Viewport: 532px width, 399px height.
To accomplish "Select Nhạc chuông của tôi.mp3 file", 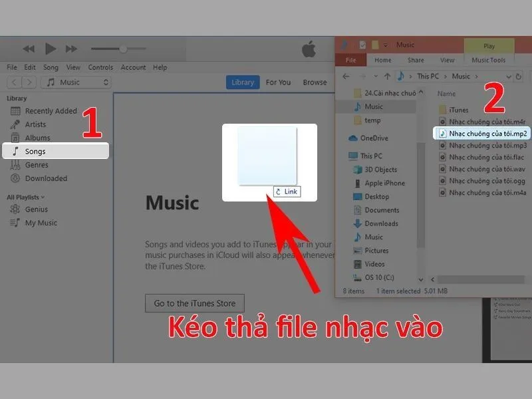I will click(483, 145).
